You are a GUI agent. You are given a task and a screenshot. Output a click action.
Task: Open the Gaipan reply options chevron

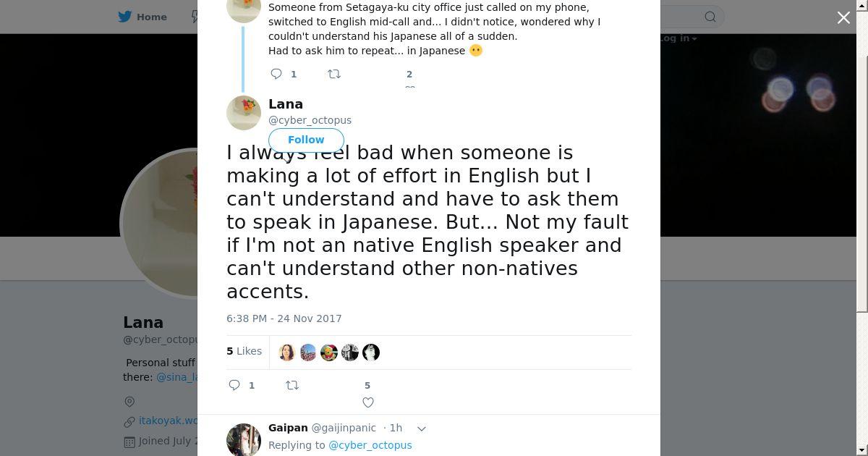pyautogui.click(x=422, y=428)
